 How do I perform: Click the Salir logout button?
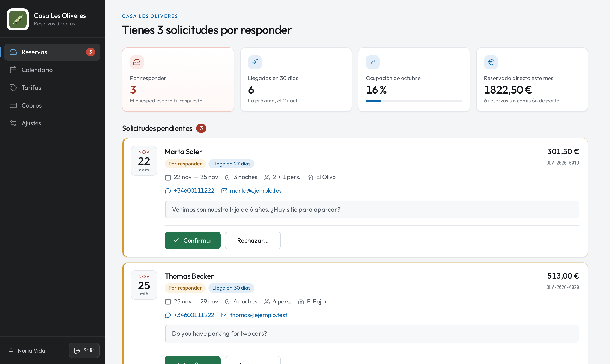click(x=84, y=350)
